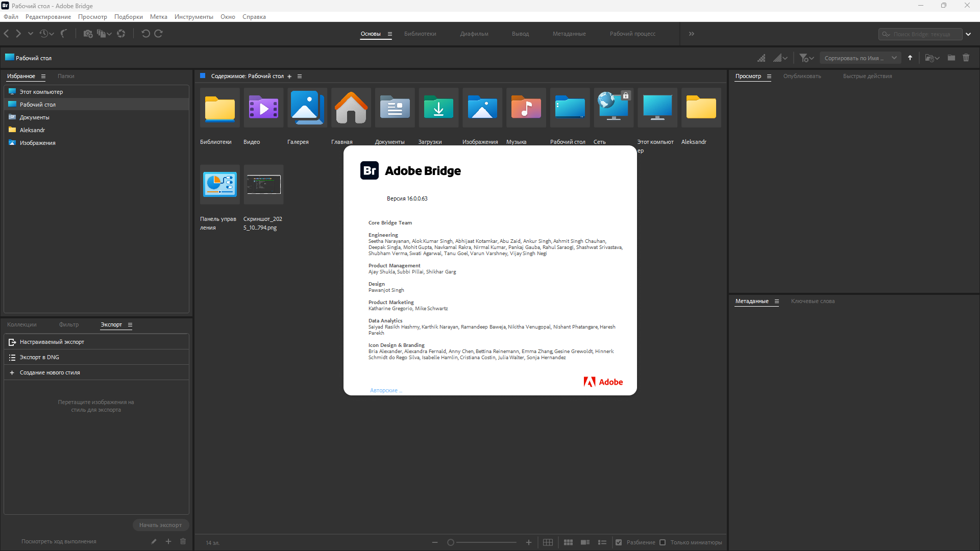Rotate 90° clockwise icon
This screenshot has width=980, height=551.
coord(159,34)
